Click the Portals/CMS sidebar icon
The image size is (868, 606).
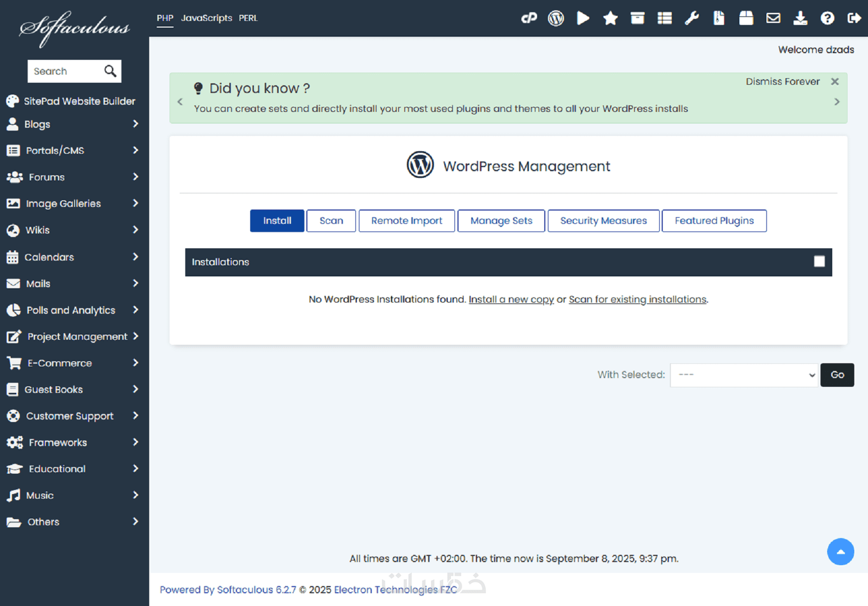tap(13, 151)
